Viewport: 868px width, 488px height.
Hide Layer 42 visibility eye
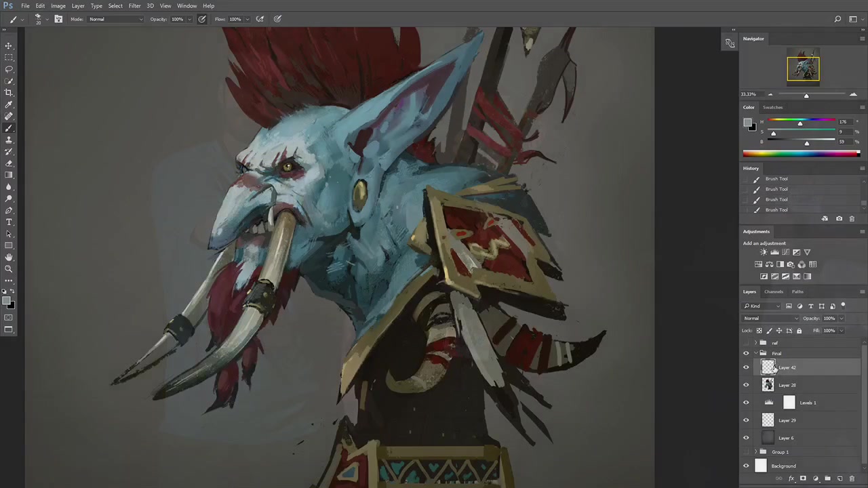click(746, 367)
